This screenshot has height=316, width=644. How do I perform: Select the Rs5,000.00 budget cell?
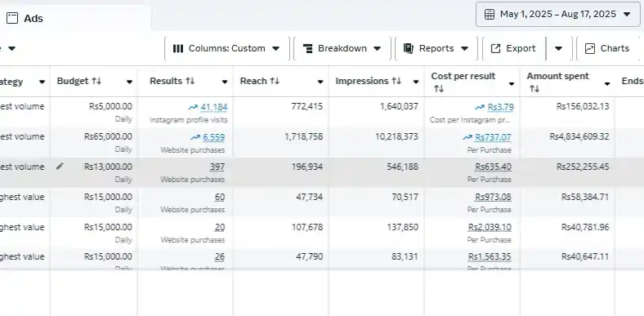[94, 112]
